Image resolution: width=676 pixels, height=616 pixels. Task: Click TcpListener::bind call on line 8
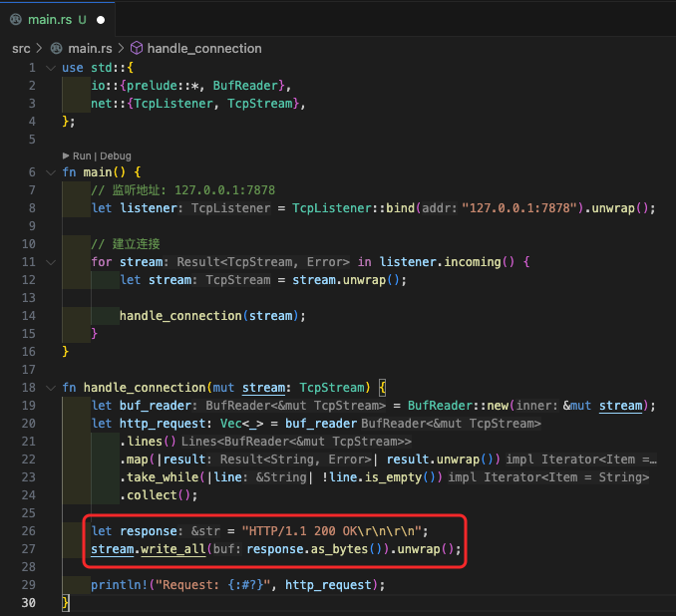pos(353,208)
